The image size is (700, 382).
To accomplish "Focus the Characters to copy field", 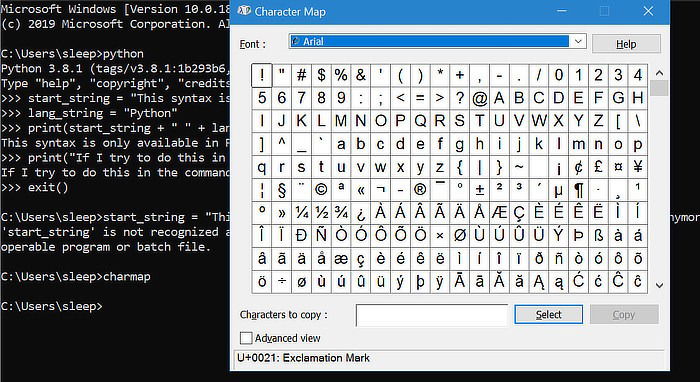I will [x=432, y=315].
